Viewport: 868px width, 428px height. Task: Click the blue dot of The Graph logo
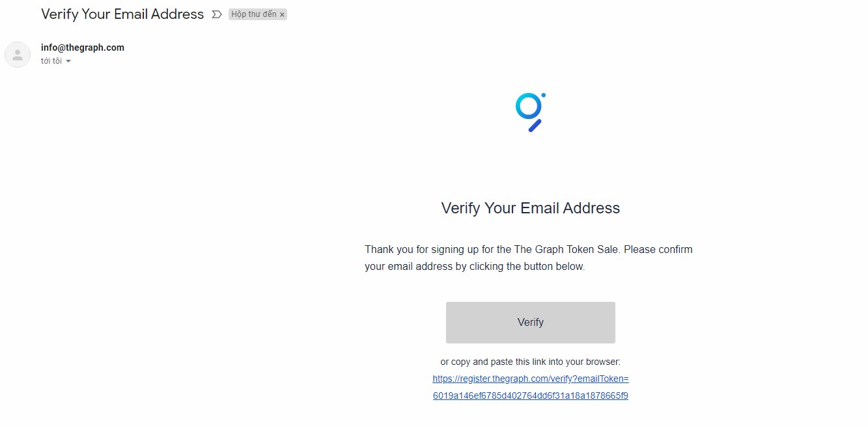[543, 96]
